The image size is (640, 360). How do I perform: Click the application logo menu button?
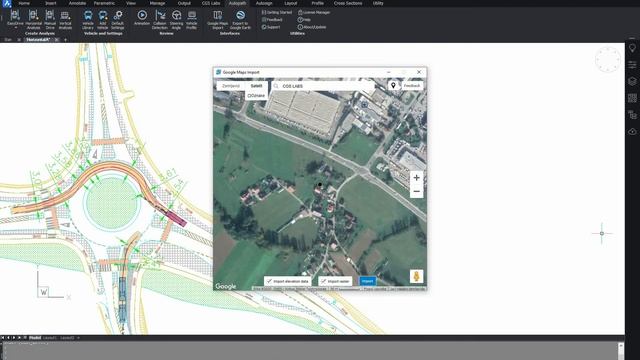7,3
